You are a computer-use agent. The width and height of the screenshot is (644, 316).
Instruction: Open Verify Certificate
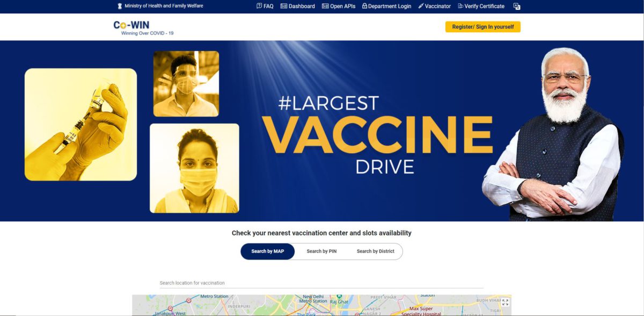click(481, 6)
